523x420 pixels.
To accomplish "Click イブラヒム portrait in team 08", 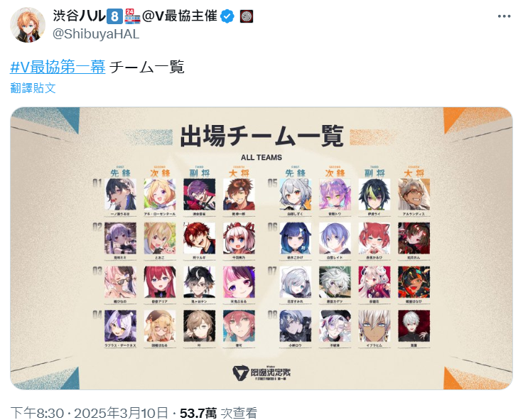I will click(374, 326).
